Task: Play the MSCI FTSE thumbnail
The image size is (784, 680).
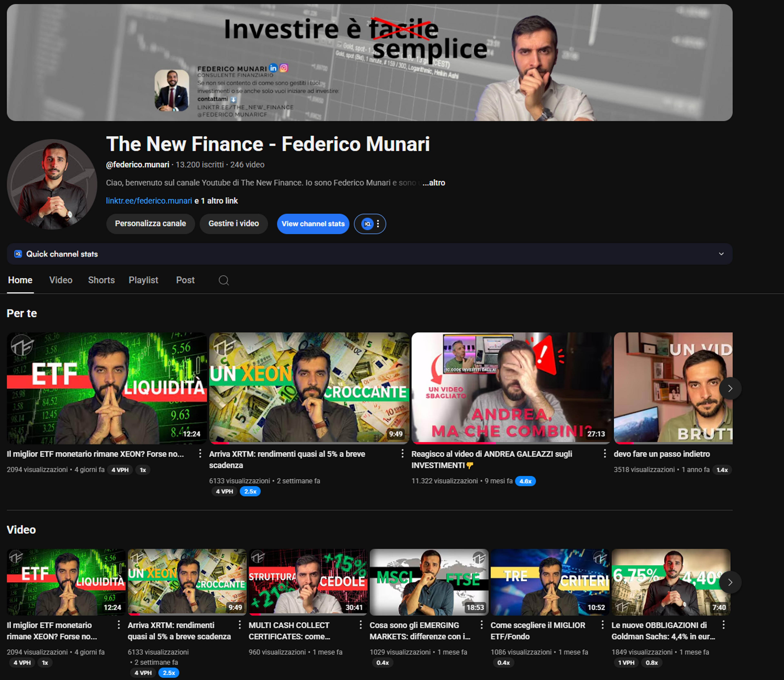Action: (x=429, y=582)
